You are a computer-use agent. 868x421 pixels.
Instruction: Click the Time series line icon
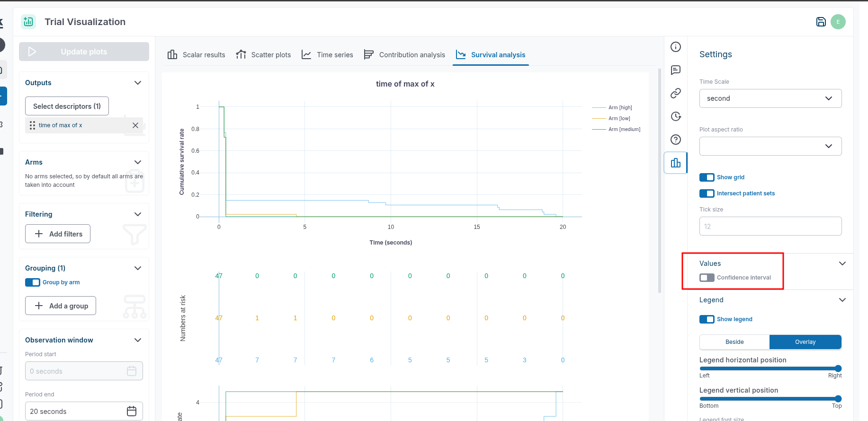coord(306,55)
